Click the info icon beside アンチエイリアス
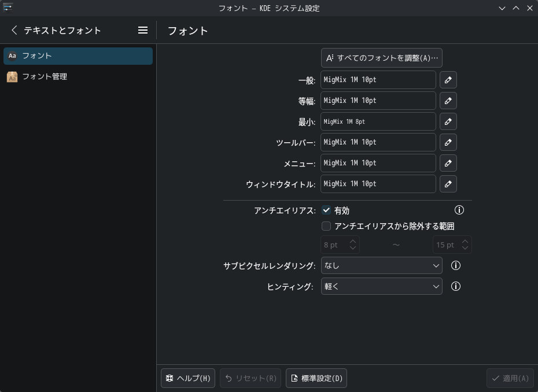The image size is (538, 392). tap(459, 210)
